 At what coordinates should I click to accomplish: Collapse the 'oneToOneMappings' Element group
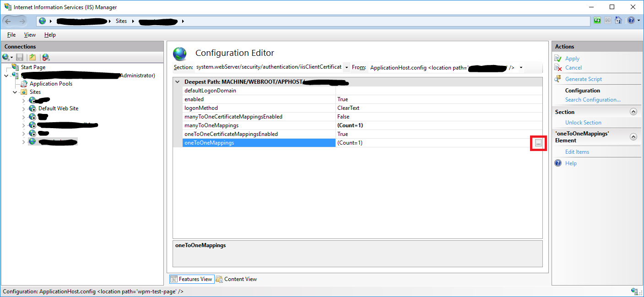(x=633, y=136)
